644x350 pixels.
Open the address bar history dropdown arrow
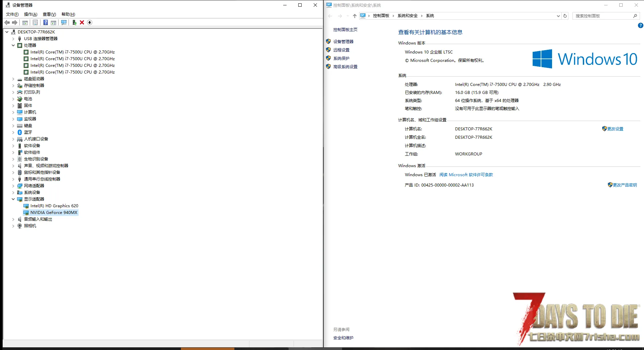[558, 16]
